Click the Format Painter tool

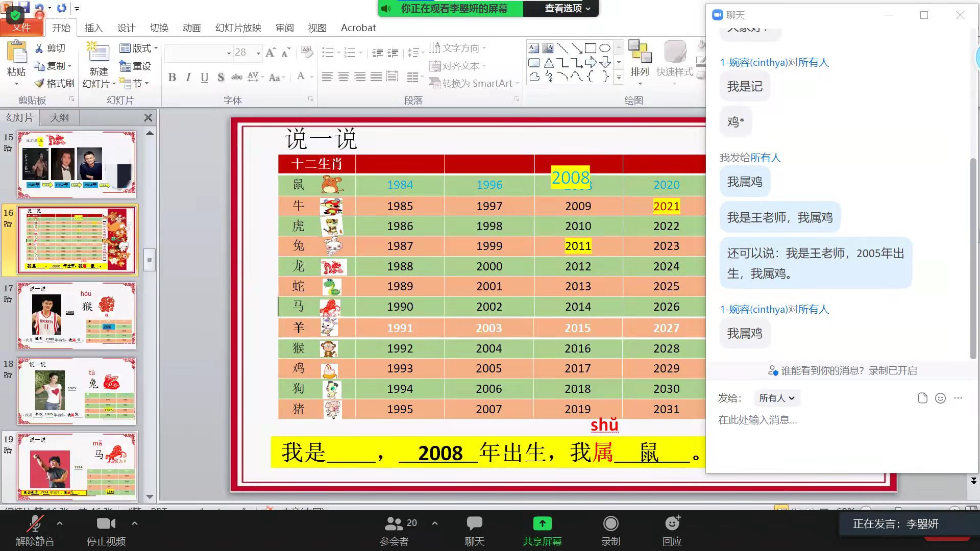coord(55,83)
